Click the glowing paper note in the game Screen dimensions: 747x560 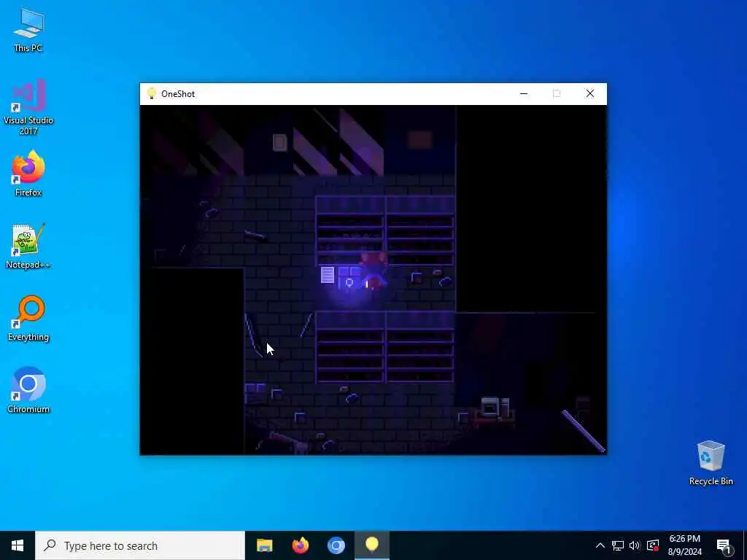coord(328,275)
